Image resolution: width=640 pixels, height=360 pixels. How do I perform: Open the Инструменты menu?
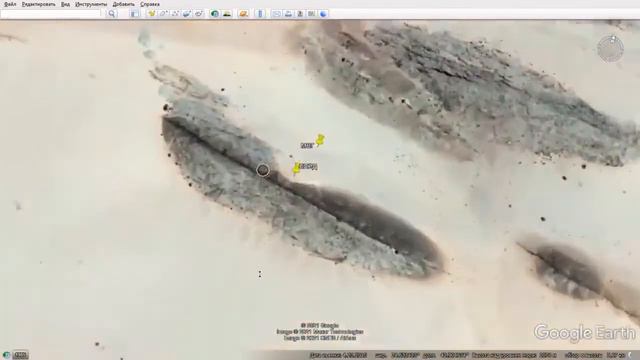tap(91, 4)
